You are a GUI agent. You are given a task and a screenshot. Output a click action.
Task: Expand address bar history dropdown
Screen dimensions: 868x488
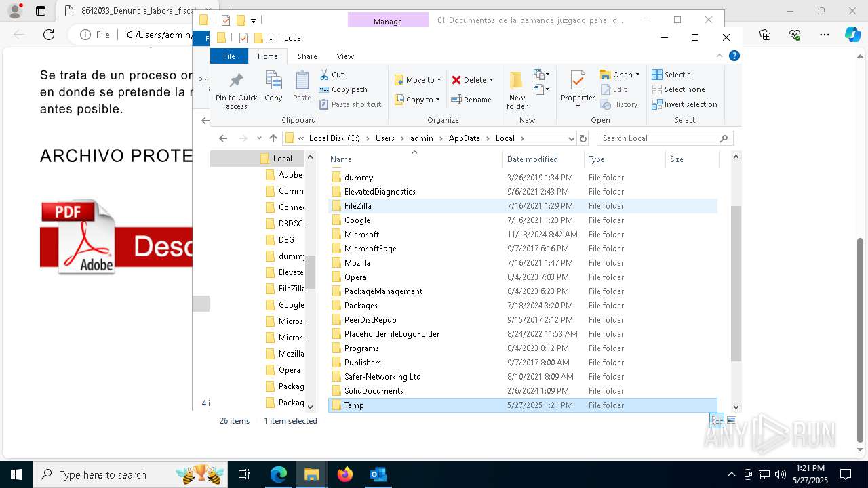click(571, 138)
